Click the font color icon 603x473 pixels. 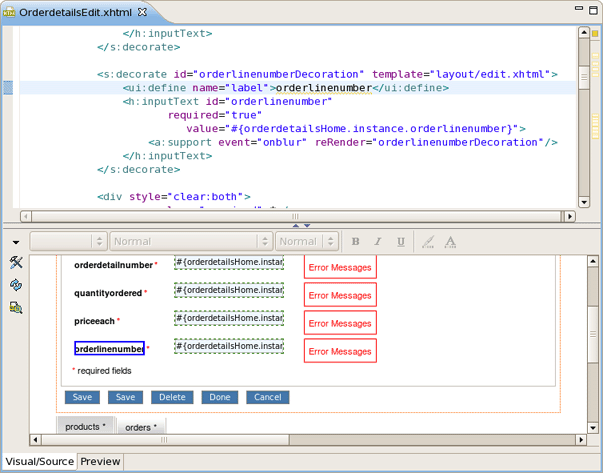[450, 242]
